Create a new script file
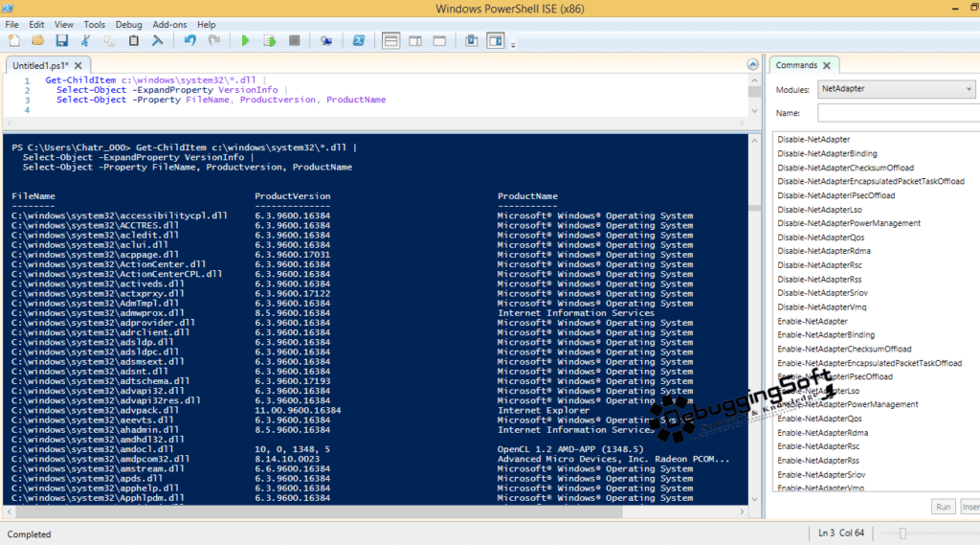Screen dimensions: 980x545 13,40
